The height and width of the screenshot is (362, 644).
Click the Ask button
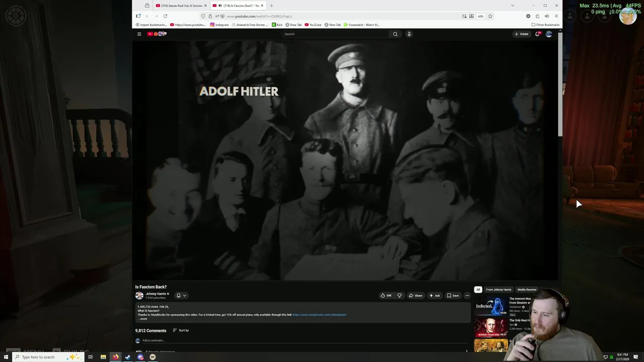click(x=435, y=296)
